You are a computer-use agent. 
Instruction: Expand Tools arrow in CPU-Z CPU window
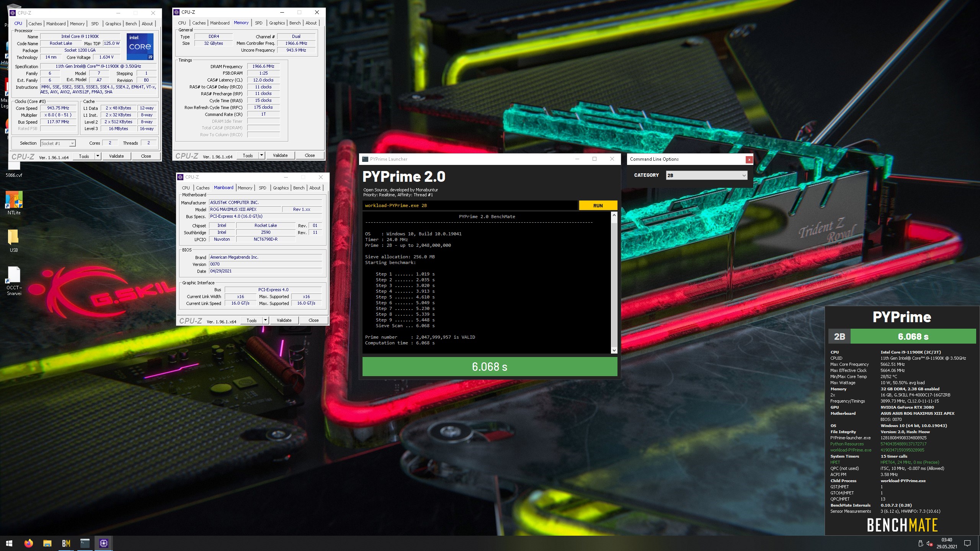pyautogui.click(x=98, y=156)
